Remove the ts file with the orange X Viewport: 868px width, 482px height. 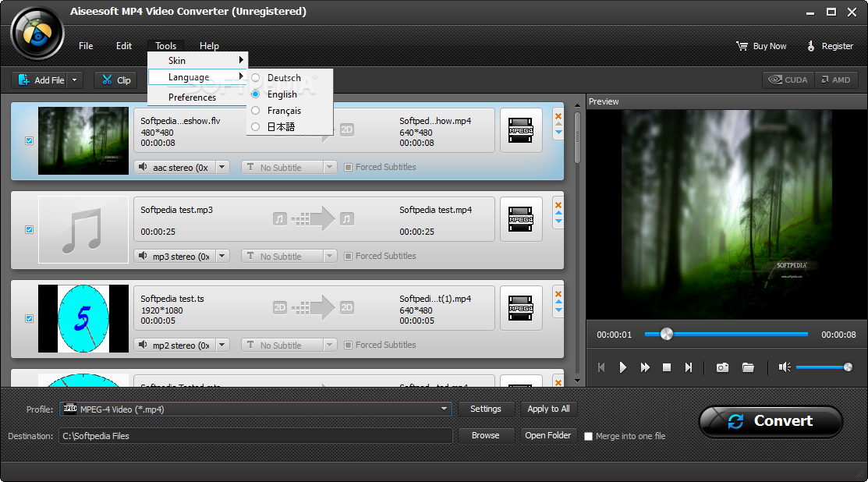[x=558, y=294]
